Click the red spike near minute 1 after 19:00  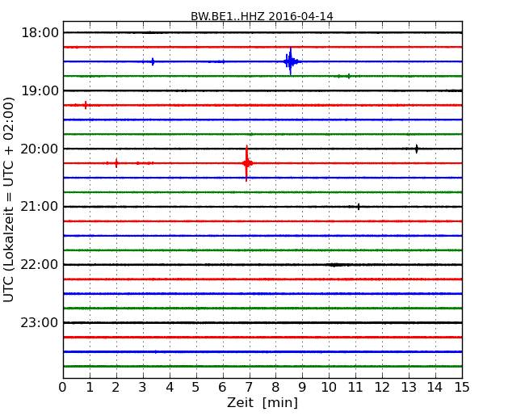click(x=86, y=105)
